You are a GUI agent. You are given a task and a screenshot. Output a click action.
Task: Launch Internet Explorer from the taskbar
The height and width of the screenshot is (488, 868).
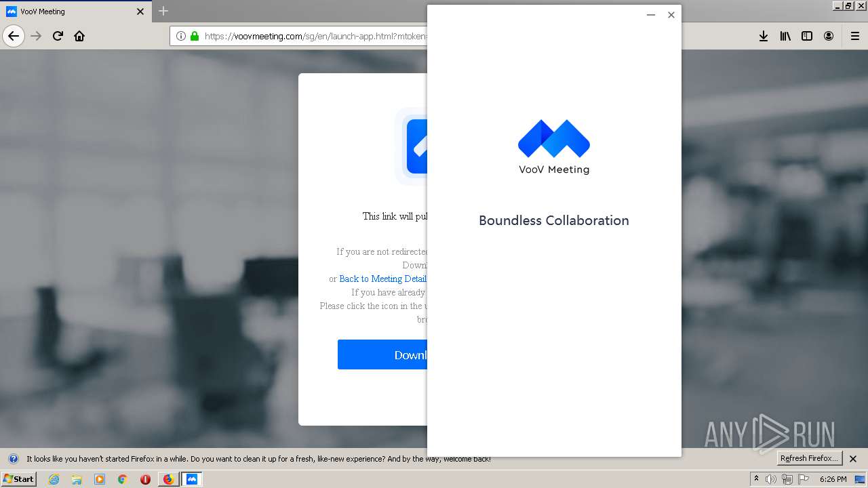point(54,479)
